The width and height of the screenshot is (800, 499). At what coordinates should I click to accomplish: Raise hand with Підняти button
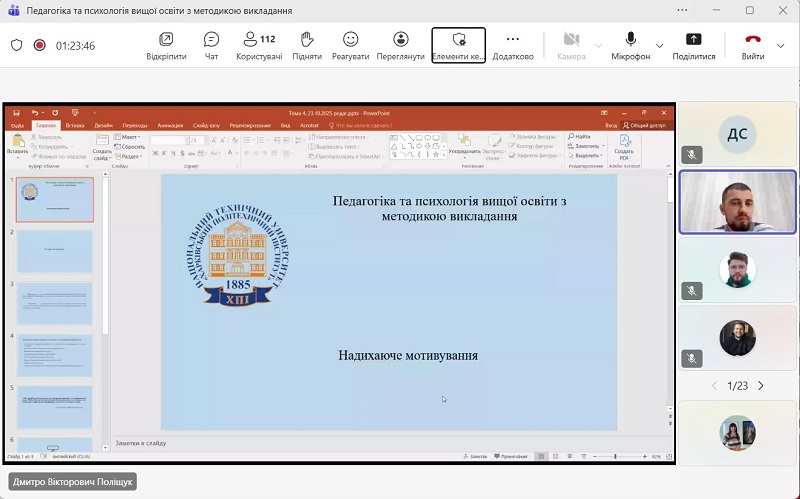tap(307, 45)
